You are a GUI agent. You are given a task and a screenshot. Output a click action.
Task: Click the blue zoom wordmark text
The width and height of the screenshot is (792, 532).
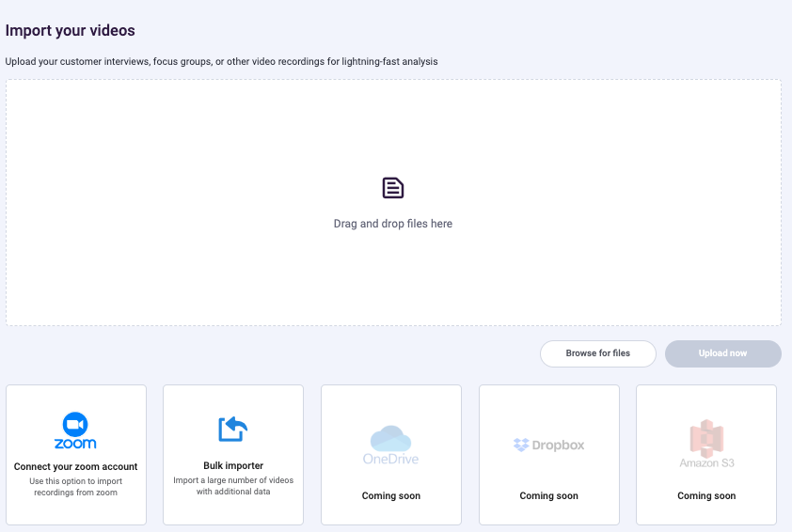[75, 444]
